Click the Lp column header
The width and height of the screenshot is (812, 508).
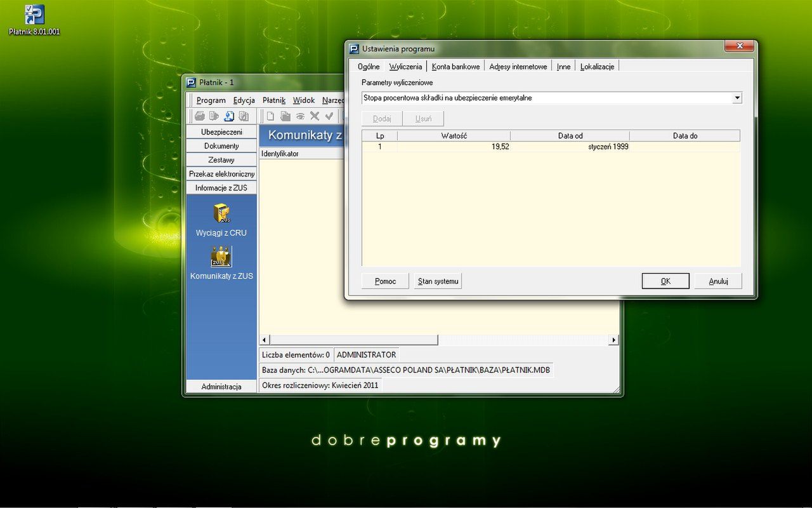379,136
